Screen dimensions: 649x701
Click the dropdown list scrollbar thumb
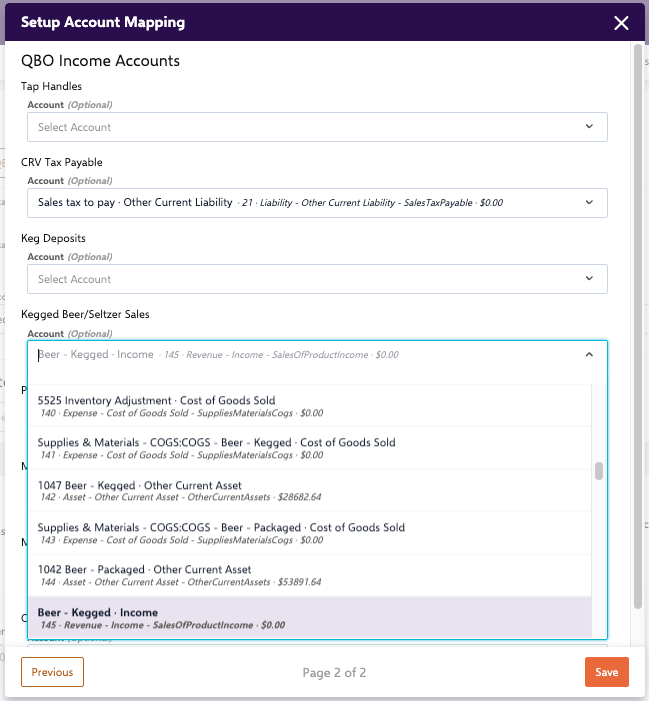[599, 471]
